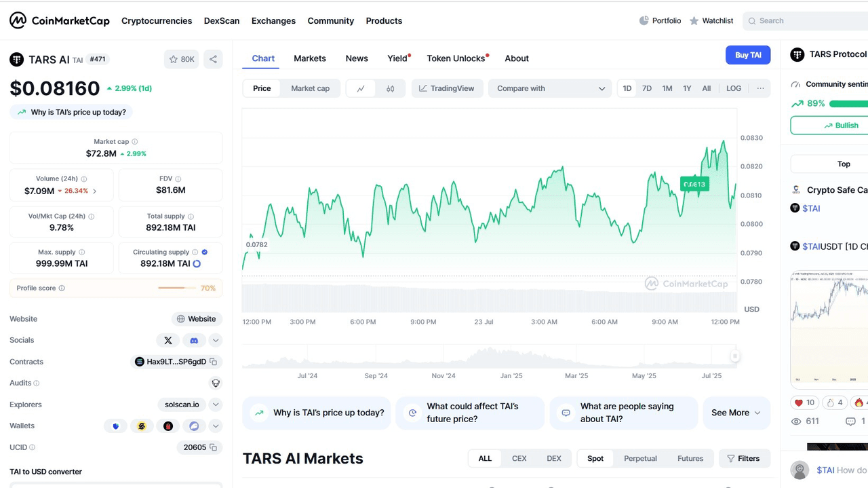Open the Discord social link

[x=194, y=340]
